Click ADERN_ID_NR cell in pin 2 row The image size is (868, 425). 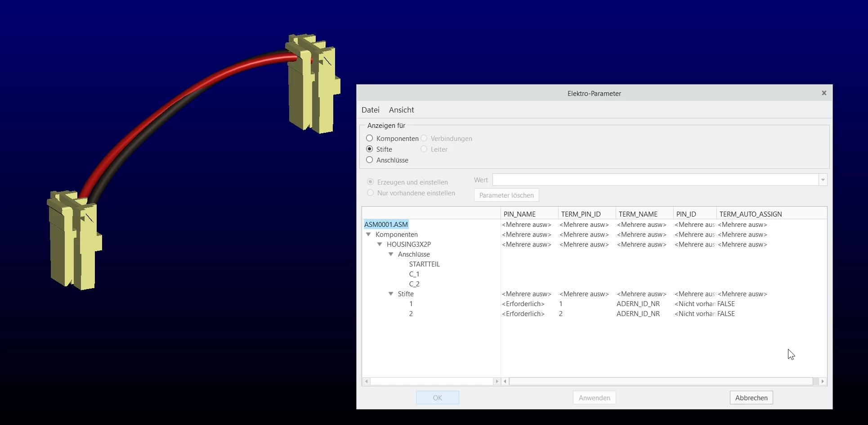coord(638,314)
